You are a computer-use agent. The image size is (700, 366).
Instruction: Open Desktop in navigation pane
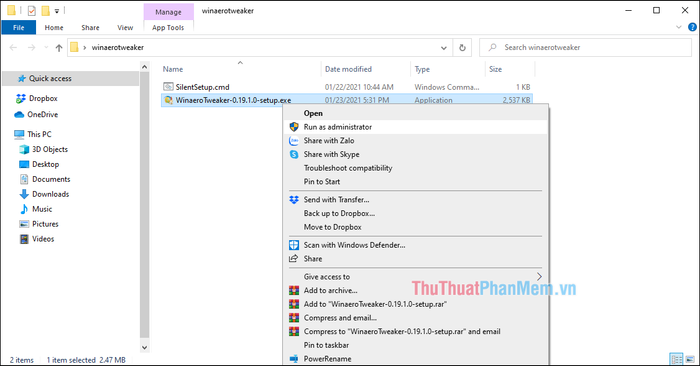click(46, 164)
